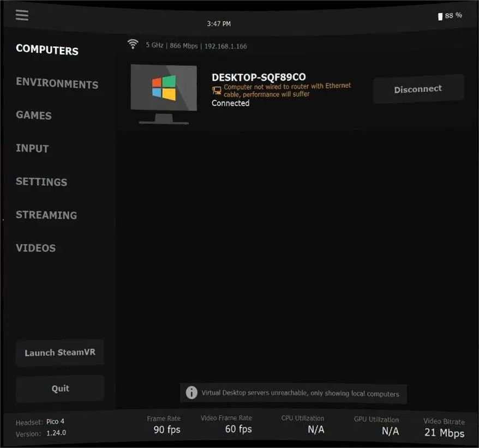Click the 3:47 PM clock
Viewport: 479px width, 448px height.
[x=219, y=24]
